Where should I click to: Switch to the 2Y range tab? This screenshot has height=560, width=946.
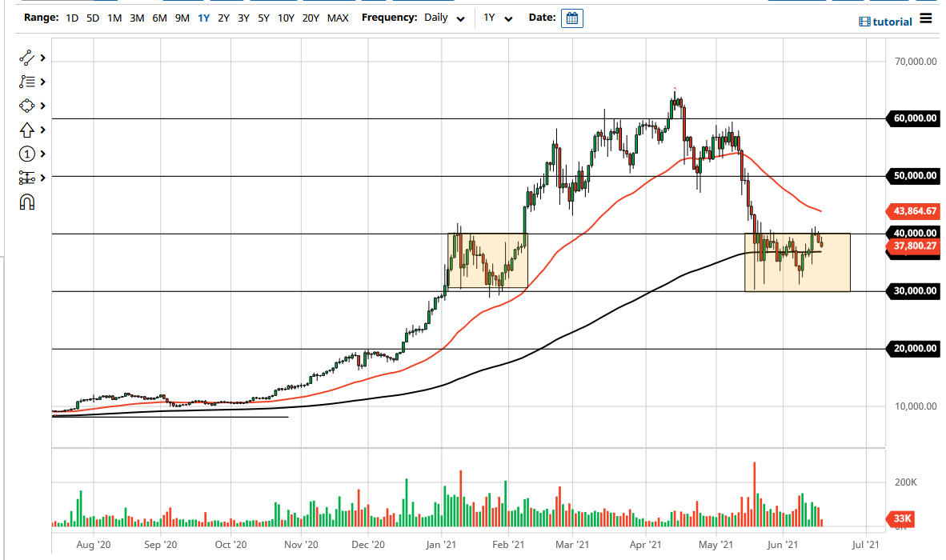click(x=223, y=17)
